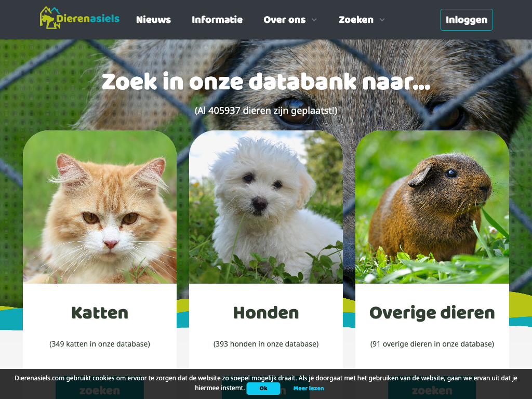The height and width of the screenshot is (399, 532).
Task: Open the Honden heading
Action: [x=266, y=313]
